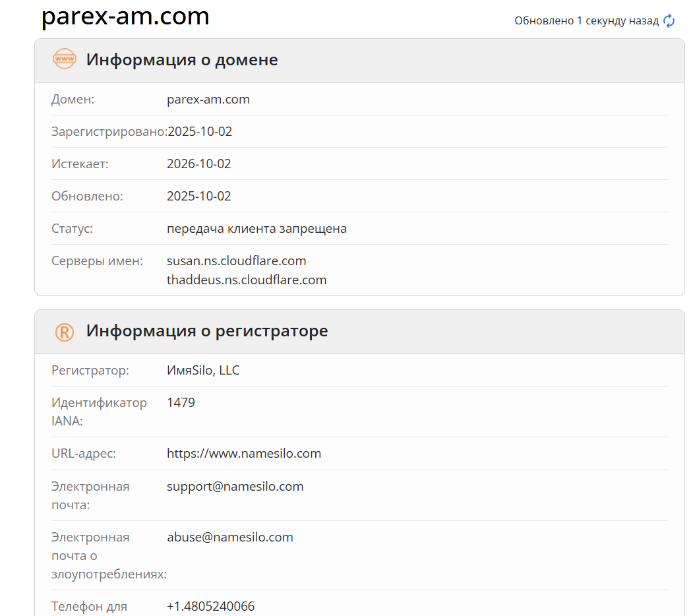Select the IANA identifier value 1479
The width and height of the screenshot is (693, 616).
tap(181, 402)
